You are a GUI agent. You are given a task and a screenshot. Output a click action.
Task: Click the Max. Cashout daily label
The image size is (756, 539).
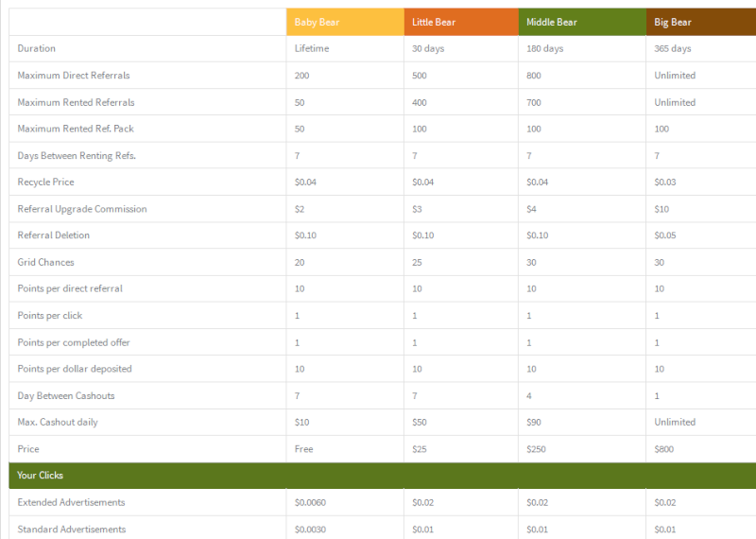tap(58, 423)
